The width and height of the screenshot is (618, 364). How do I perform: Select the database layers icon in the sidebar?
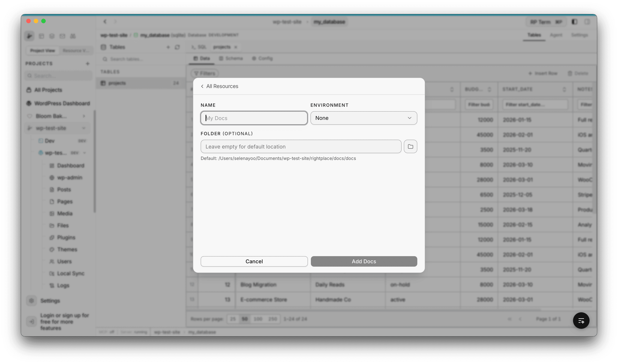click(x=52, y=36)
